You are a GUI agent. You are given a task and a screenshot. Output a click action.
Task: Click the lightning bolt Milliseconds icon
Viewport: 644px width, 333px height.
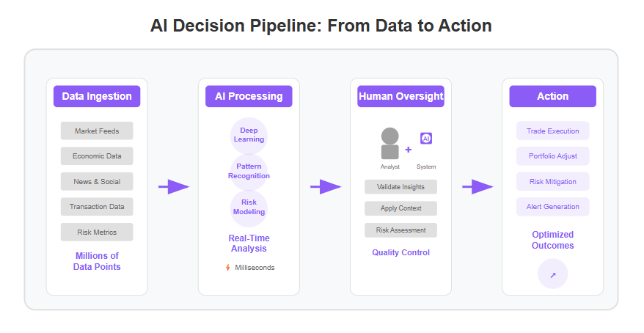coord(228,268)
